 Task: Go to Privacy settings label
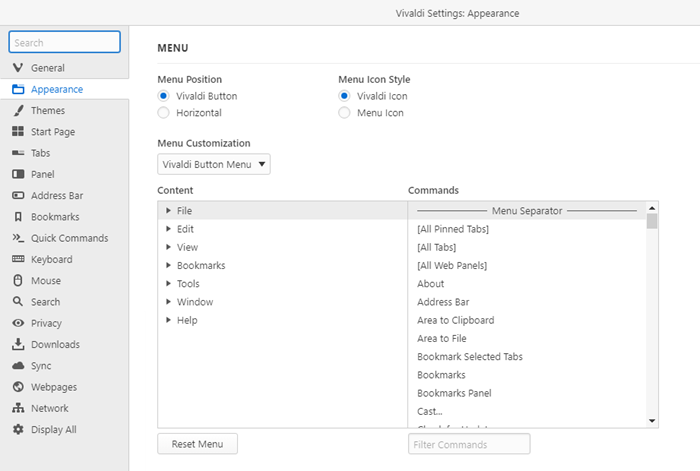point(46,323)
